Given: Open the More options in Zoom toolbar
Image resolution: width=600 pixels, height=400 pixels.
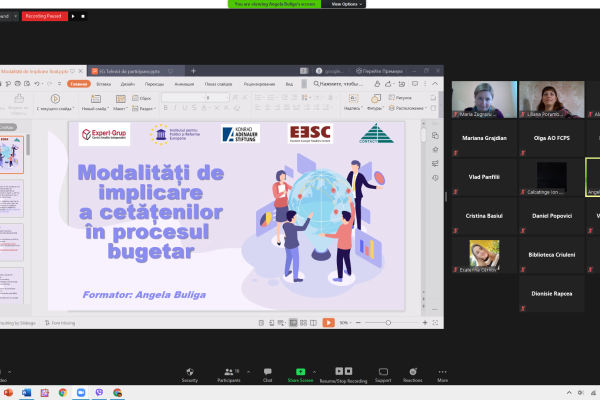Looking at the screenshot, I should click(x=442, y=372).
